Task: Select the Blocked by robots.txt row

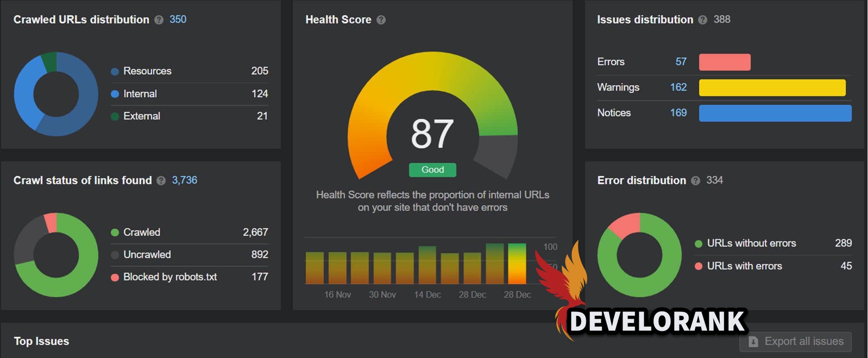Action: (x=189, y=277)
